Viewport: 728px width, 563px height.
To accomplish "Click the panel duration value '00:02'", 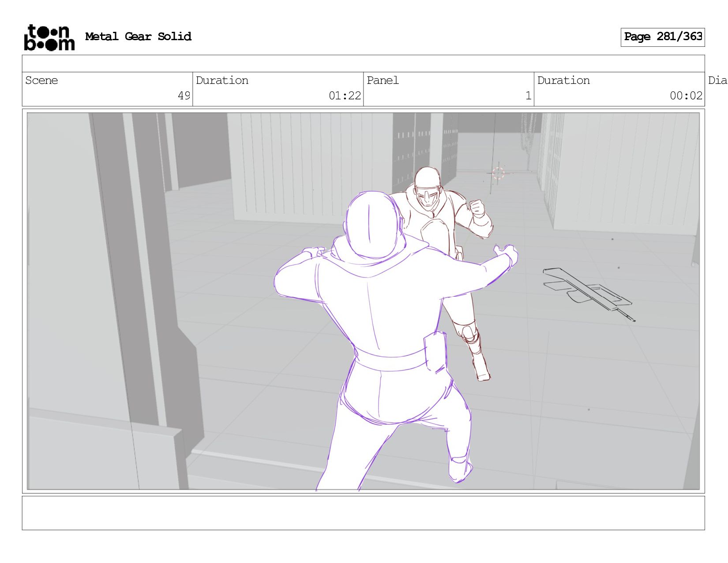I will pyautogui.click(x=686, y=96).
